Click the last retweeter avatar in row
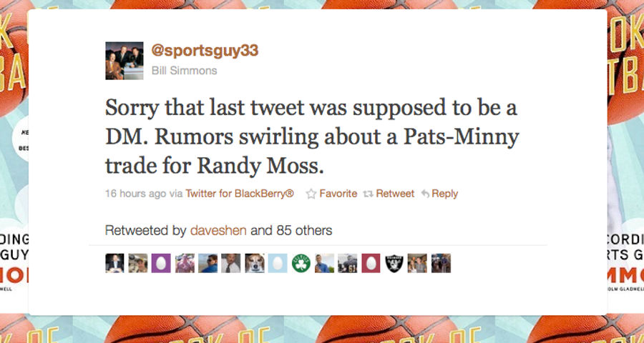Screen dimensions: 644x343 (441, 263)
